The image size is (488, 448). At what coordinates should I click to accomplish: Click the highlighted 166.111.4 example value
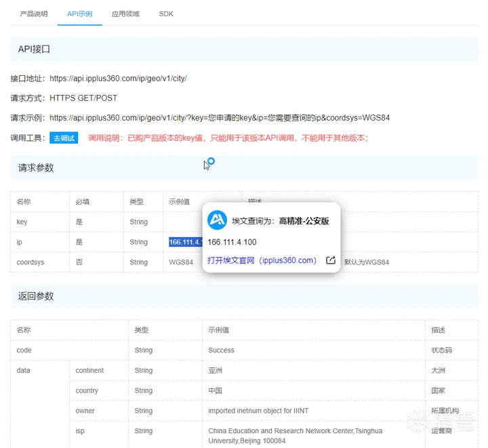pyautogui.click(x=186, y=242)
